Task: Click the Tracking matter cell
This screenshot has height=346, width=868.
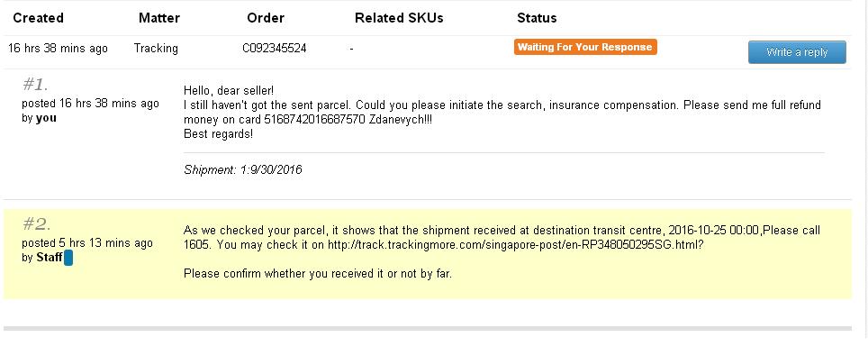Action: (156, 48)
